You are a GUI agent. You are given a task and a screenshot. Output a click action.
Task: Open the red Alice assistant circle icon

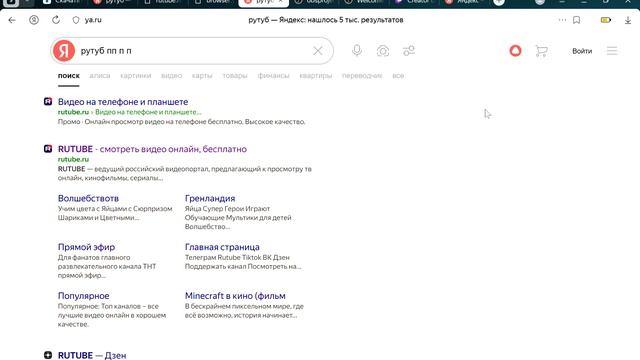[x=516, y=51]
